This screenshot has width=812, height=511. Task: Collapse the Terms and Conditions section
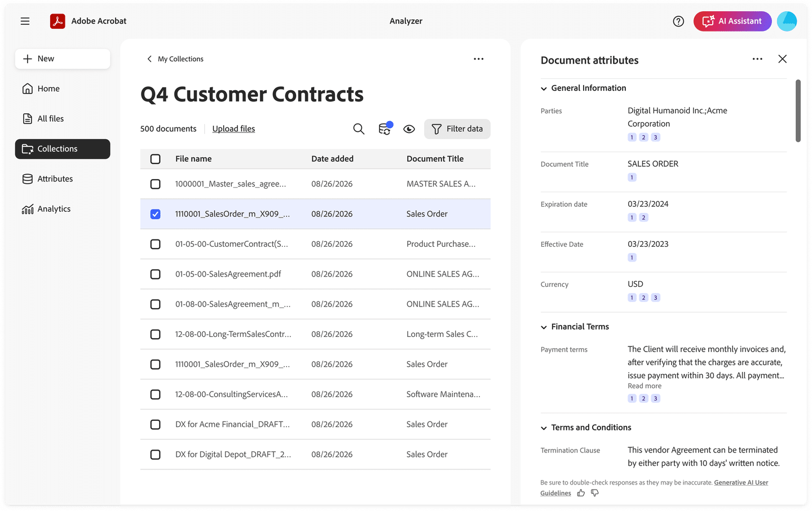544,428
